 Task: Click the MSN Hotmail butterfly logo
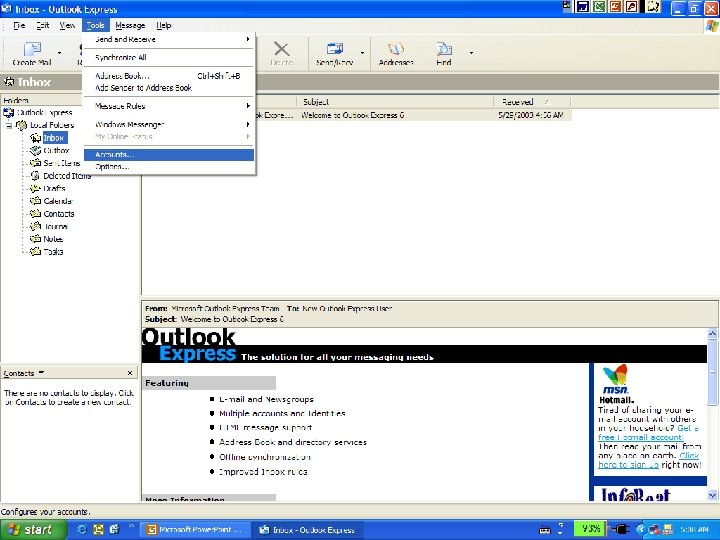coord(615,380)
